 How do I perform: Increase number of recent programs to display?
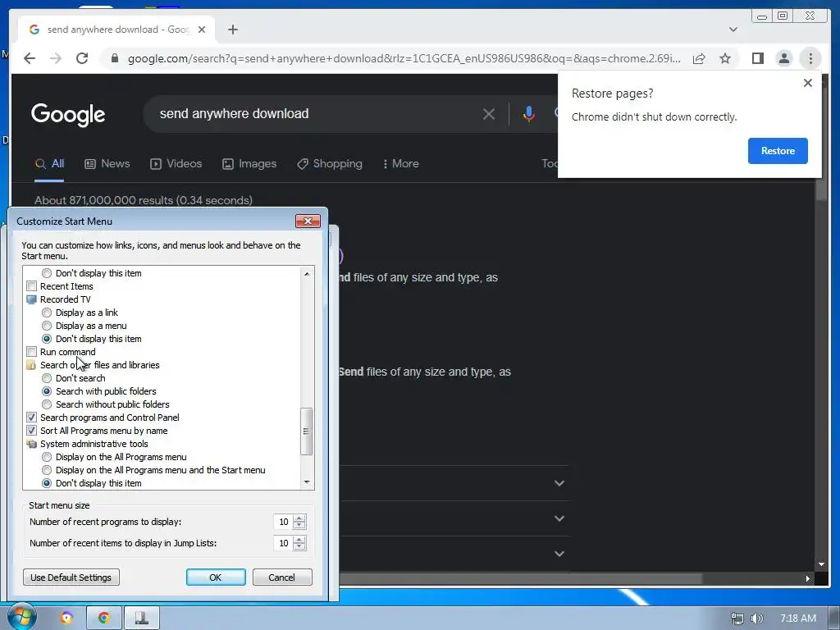299,518
